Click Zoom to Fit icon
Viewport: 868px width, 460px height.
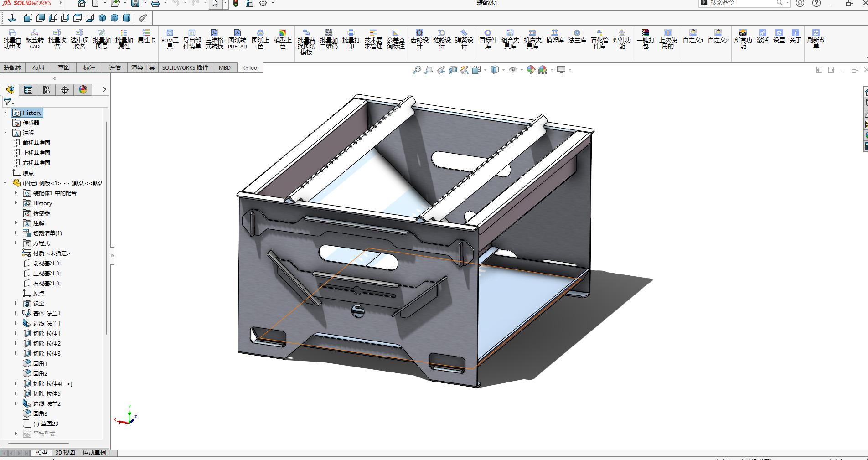point(417,70)
